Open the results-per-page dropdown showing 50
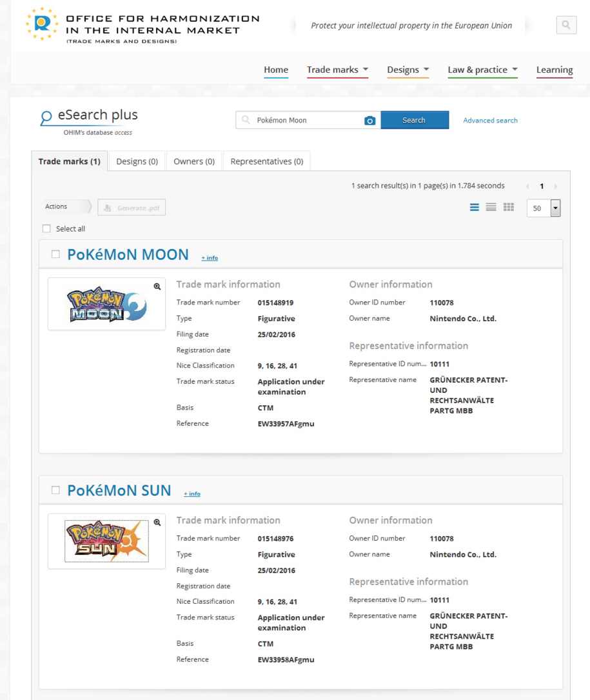Screen dimensions: 590x700 coord(543,208)
